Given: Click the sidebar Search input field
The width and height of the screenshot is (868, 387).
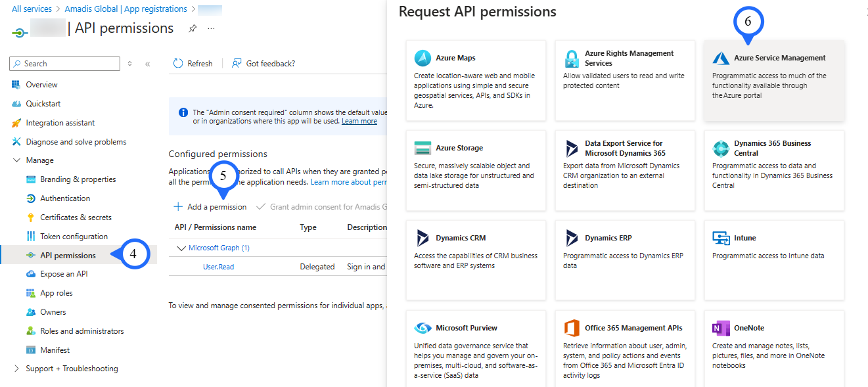Looking at the screenshot, I should (65, 64).
